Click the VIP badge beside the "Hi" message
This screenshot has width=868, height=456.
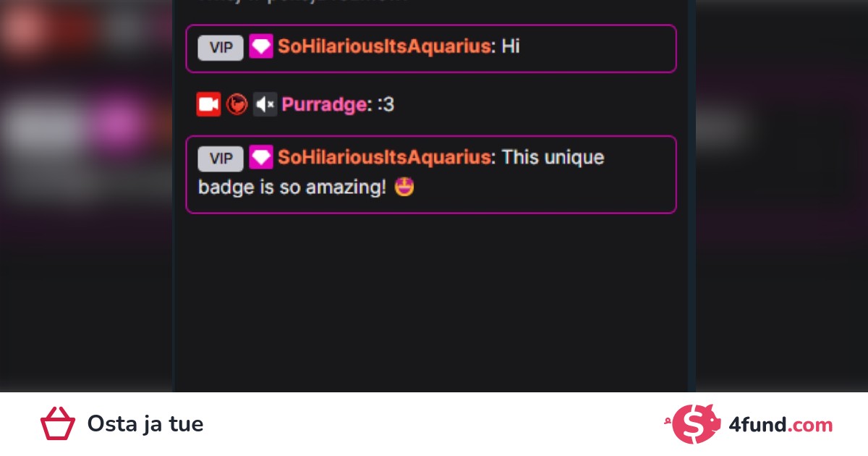221,48
